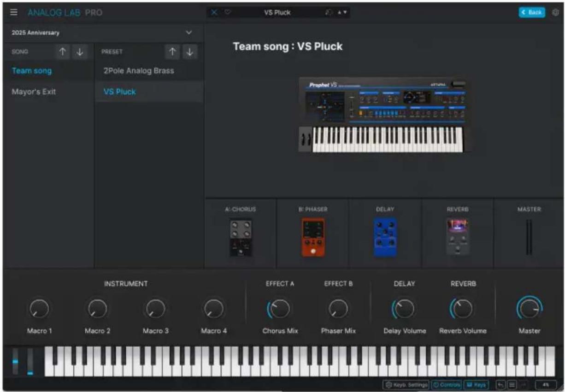Click the INSTRUMENT section header
This screenshot has height=392, width=565.
tap(126, 284)
